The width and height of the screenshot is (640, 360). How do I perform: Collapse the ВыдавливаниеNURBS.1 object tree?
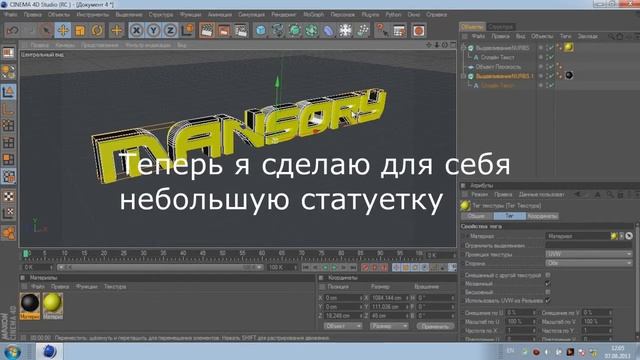pyautogui.click(x=463, y=76)
